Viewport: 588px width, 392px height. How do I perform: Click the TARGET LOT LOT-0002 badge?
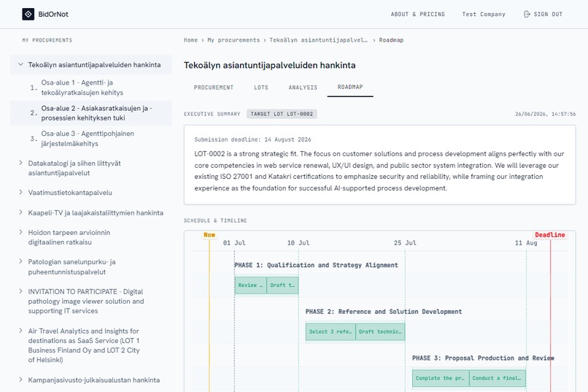282,114
